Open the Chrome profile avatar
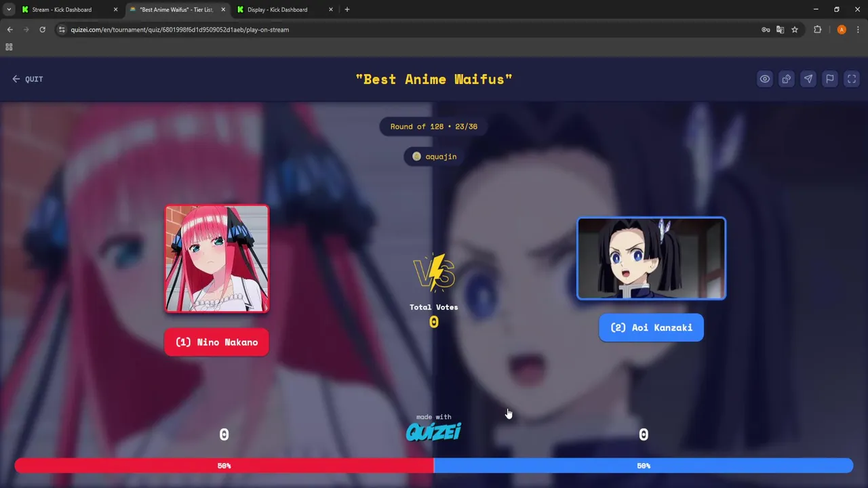Viewport: 868px width, 488px height. click(842, 30)
